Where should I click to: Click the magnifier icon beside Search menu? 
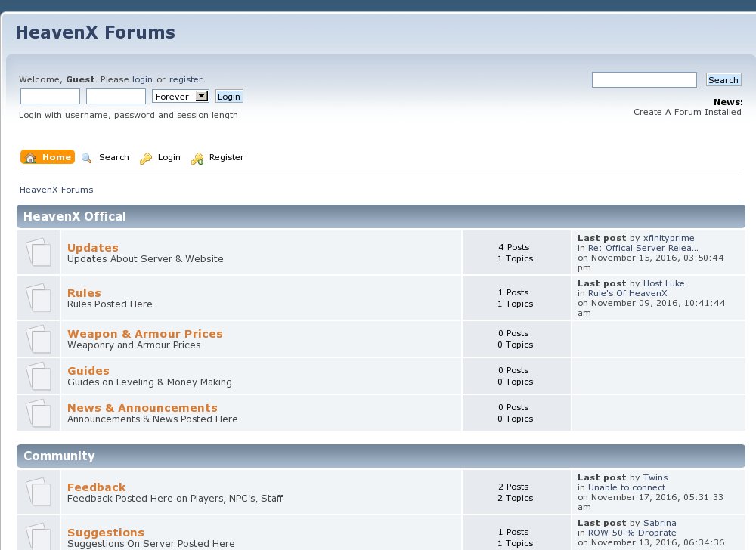click(87, 158)
